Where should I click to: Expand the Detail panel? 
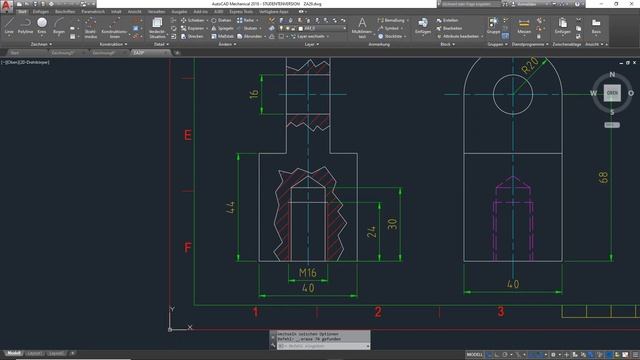(x=161, y=44)
